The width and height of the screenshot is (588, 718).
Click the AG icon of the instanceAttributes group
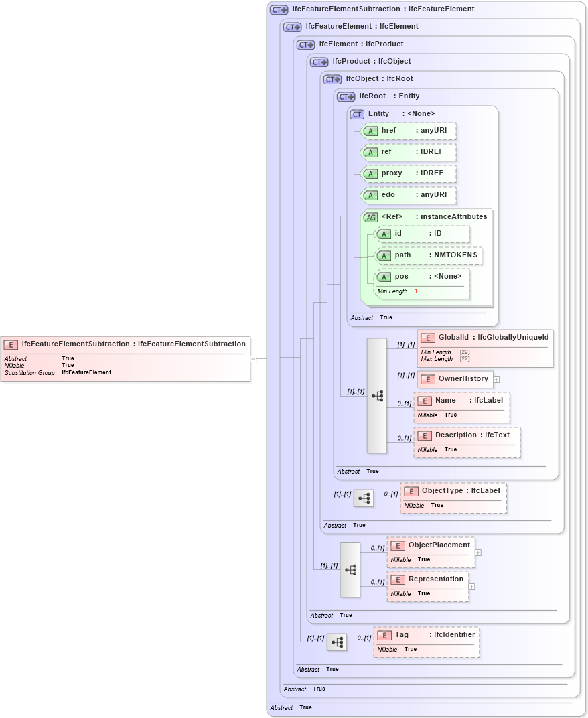371,216
